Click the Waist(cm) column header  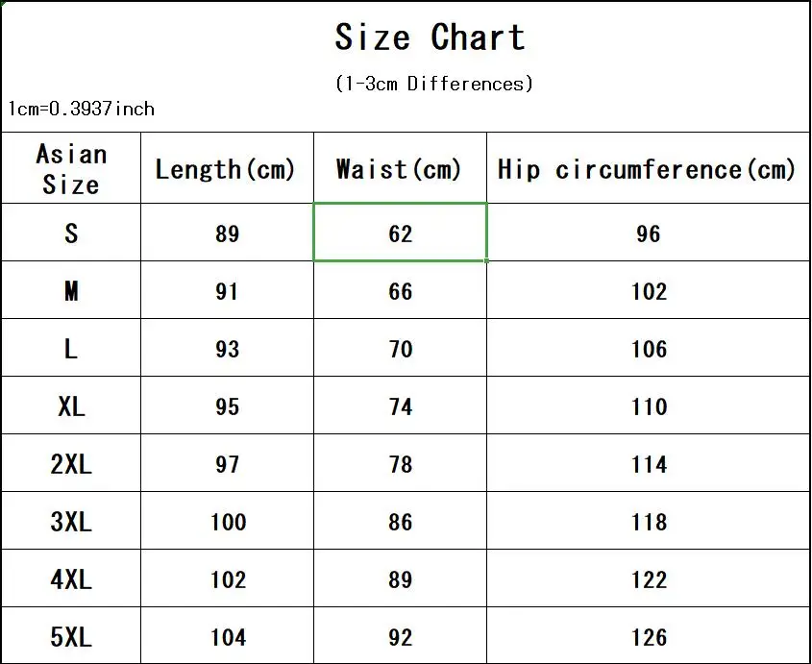point(400,168)
